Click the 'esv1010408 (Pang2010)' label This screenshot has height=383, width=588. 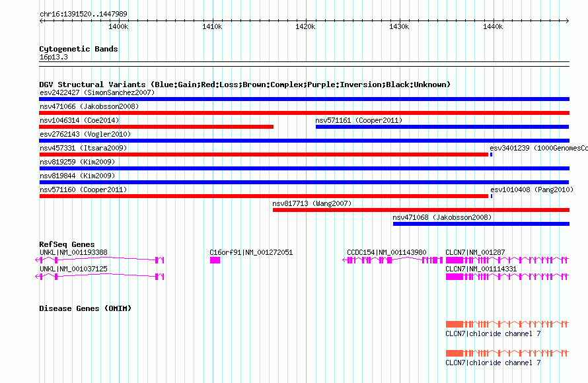(x=532, y=190)
